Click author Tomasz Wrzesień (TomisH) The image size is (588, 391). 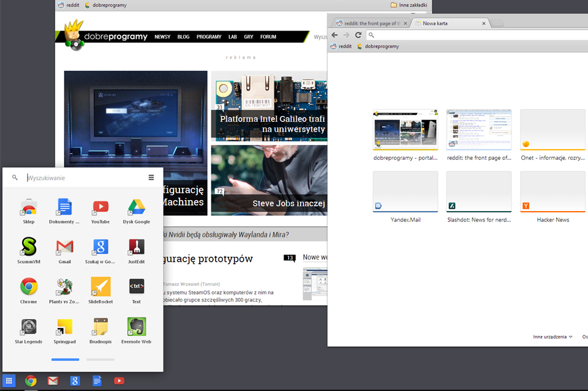point(192,285)
